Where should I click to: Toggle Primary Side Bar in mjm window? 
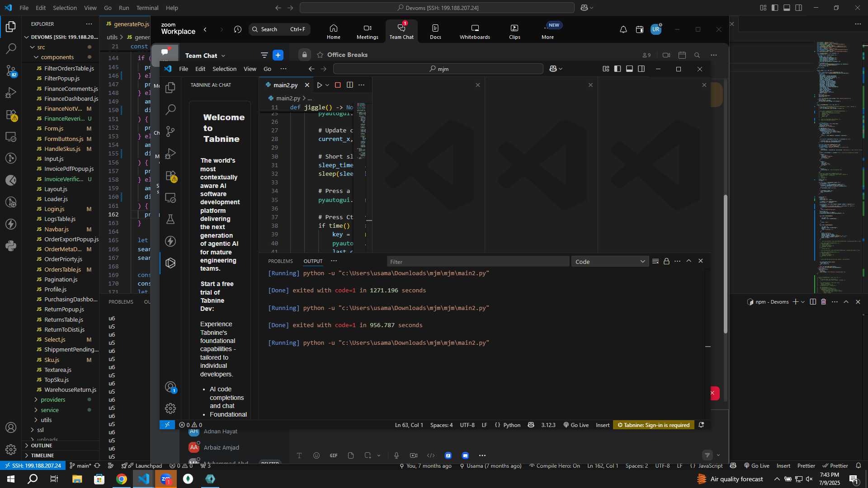click(618, 69)
